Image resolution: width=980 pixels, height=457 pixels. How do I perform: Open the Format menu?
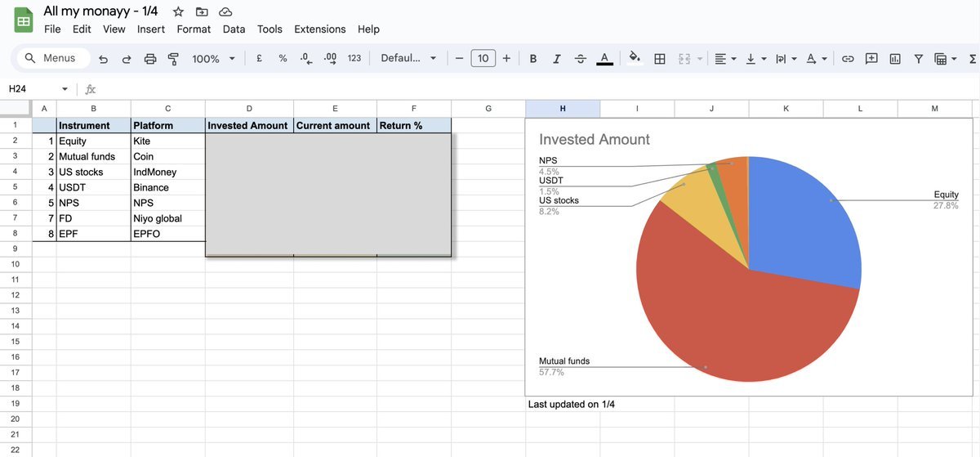point(194,29)
